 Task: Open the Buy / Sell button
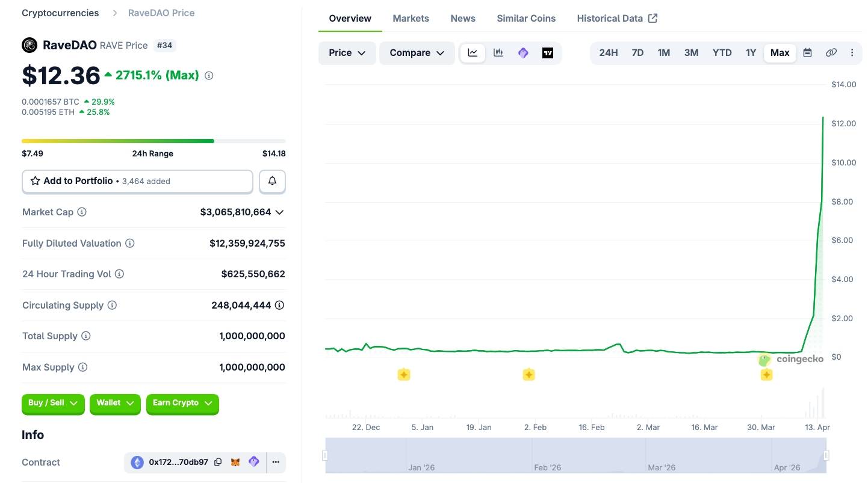pos(52,403)
